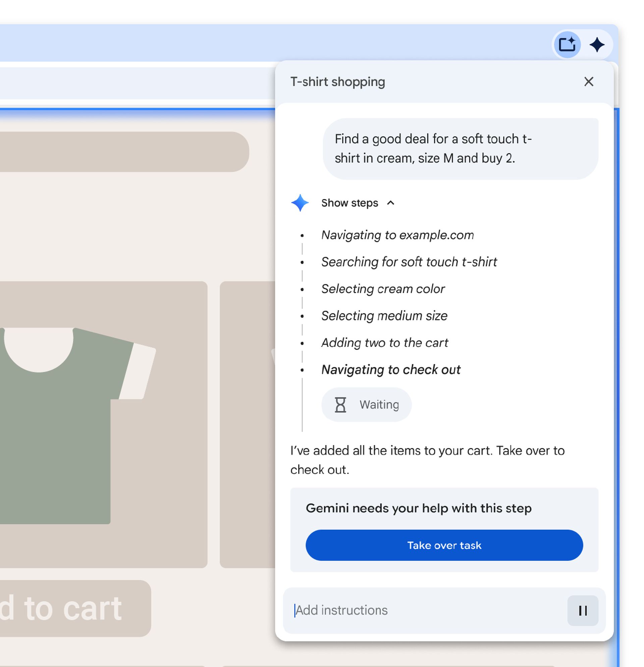
Task: Click the Show steps chevron
Action: (390, 203)
